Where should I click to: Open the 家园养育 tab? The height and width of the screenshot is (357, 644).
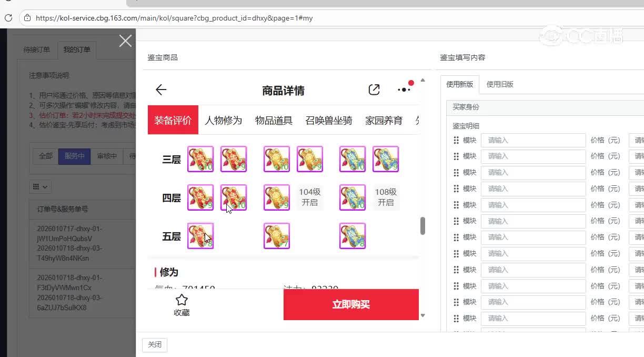[384, 120]
